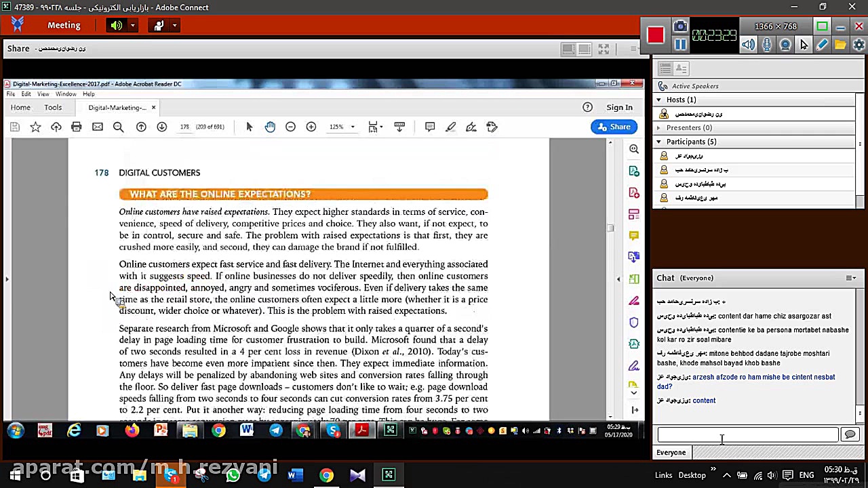Open the recordings folder in recorder toolbar

840,45
